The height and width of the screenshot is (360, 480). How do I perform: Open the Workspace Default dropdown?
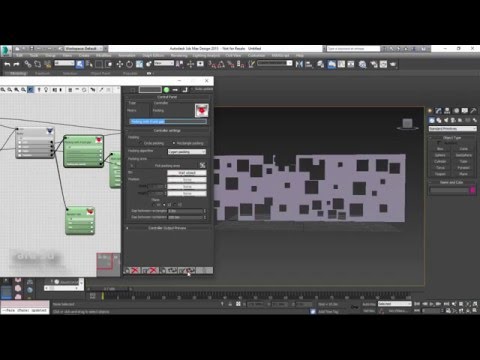coord(84,48)
